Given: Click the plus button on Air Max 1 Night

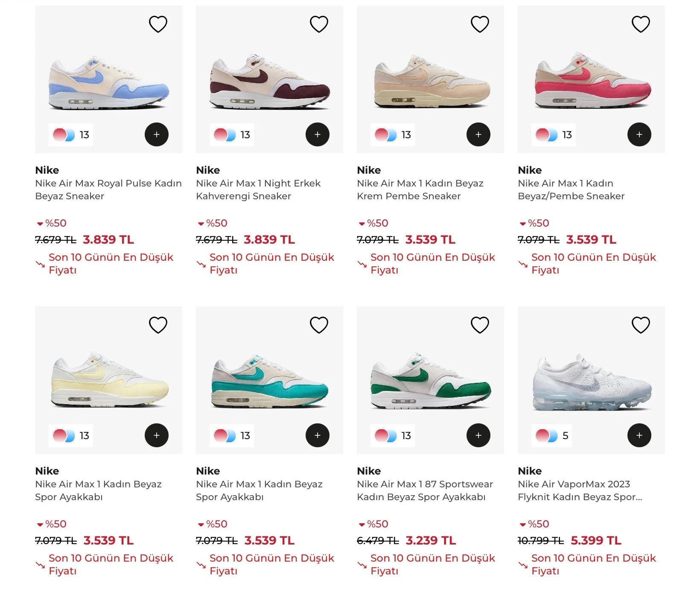Looking at the screenshot, I should 318,134.
